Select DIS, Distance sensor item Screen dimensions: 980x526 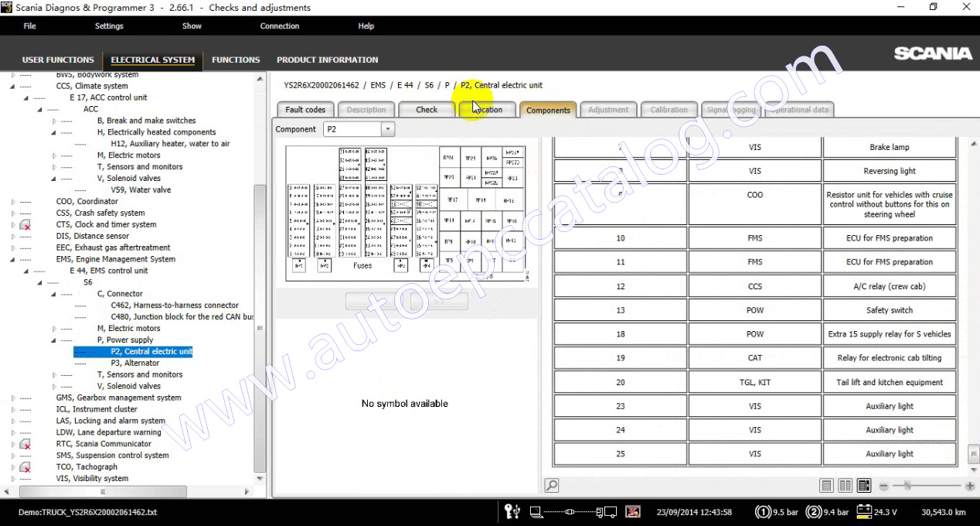pyautogui.click(x=92, y=237)
